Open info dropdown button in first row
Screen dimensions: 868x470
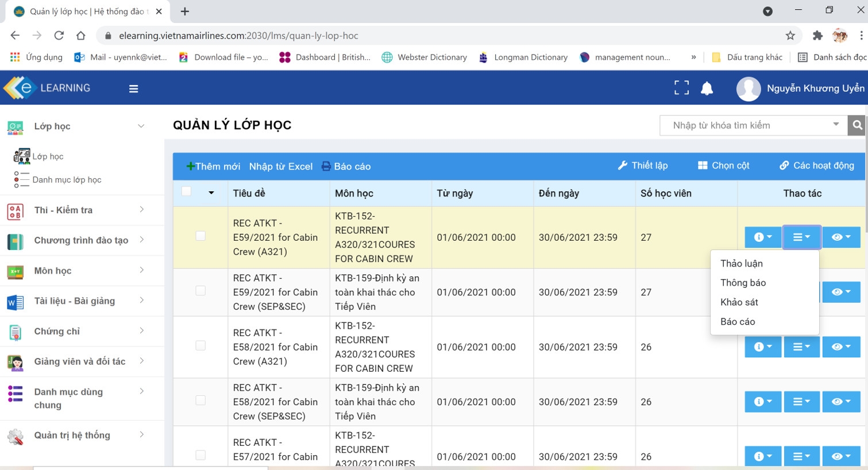click(x=762, y=237)
